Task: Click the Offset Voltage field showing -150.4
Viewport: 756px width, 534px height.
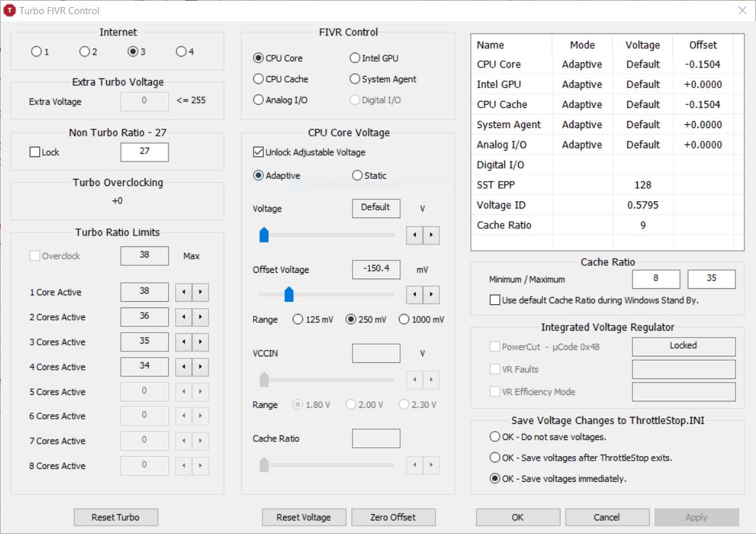Action: click(x=376, y=269)
